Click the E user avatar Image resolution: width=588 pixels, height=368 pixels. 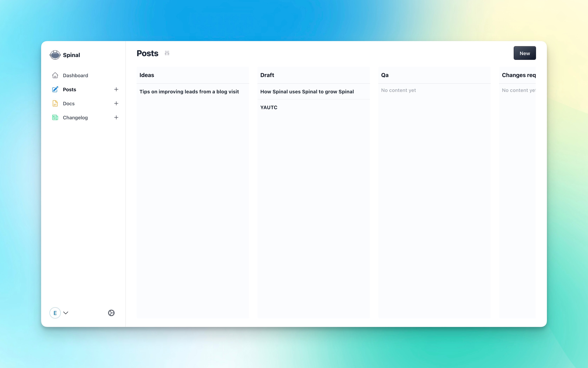point(55,313)
